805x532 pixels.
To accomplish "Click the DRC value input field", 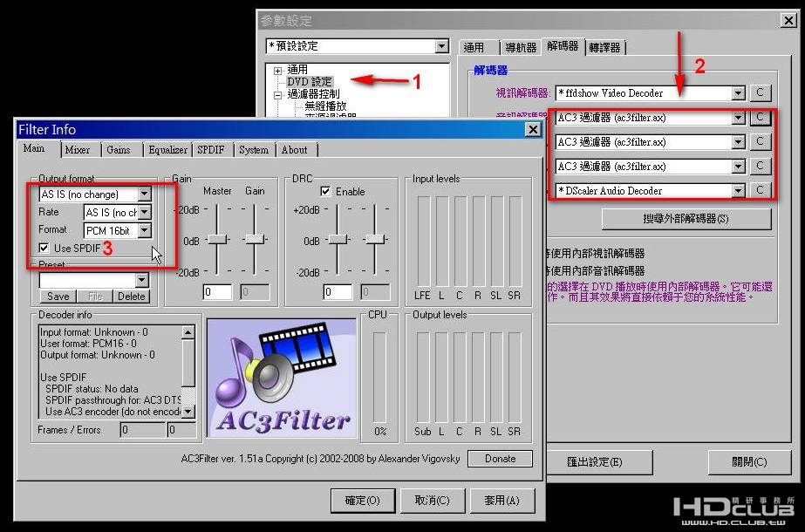I will click(x=338, y=292).
